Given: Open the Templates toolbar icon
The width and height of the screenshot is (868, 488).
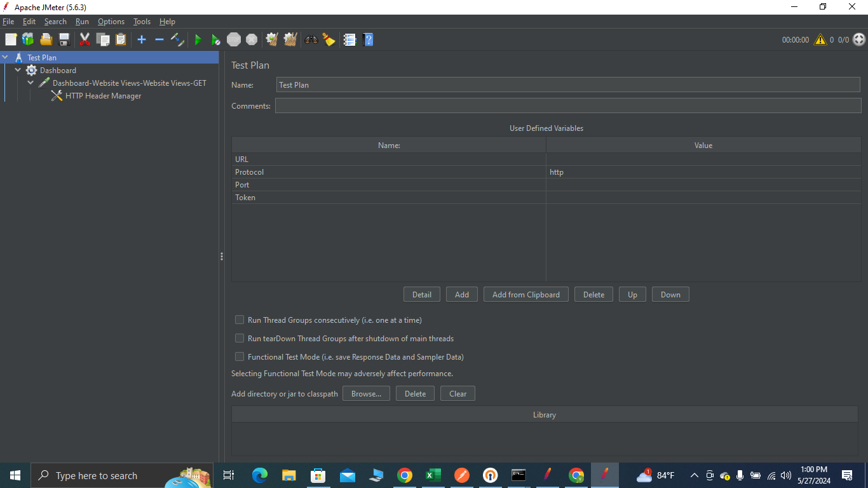Looking at the screenshot, I should click(28, 39).
